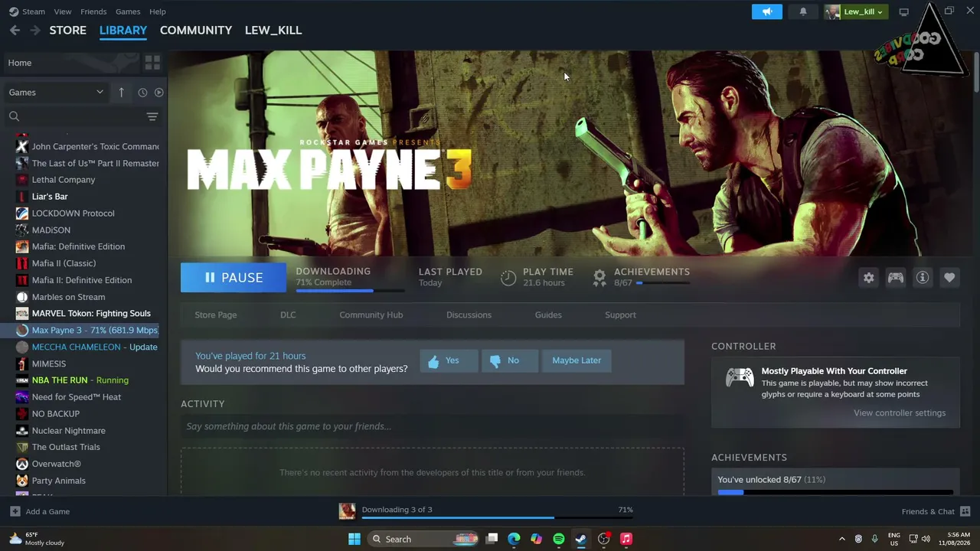Open the Guides link

point(548,315)
